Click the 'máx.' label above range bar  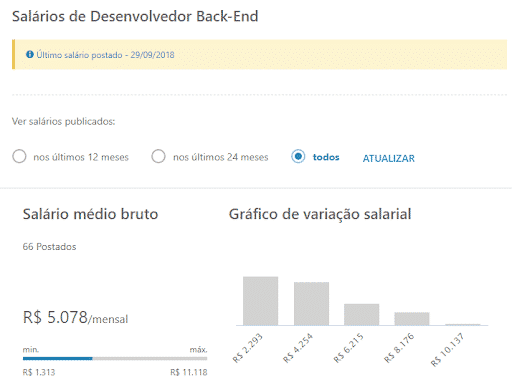pyautogui.click(x=198, y=350)
